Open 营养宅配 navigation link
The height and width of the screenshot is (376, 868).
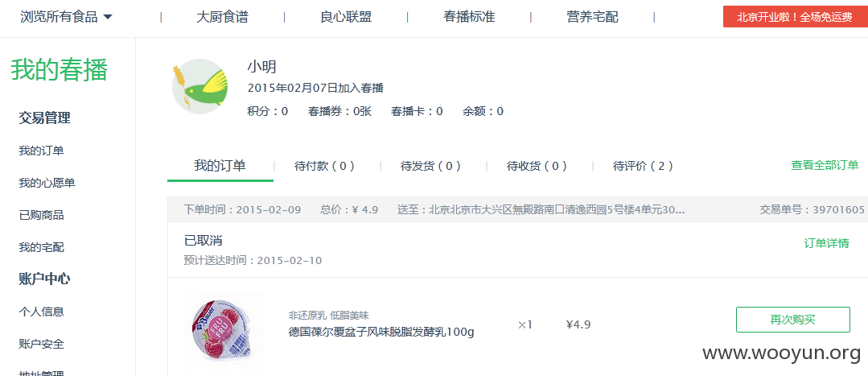(592, 17)
